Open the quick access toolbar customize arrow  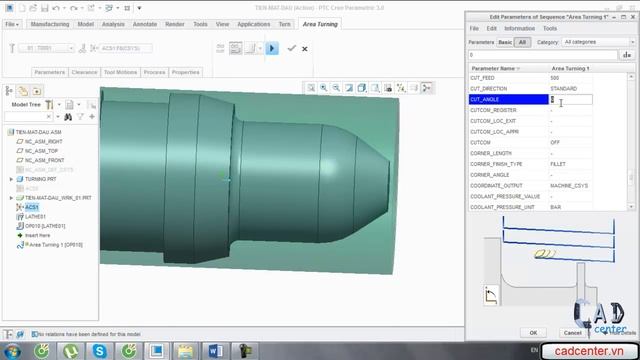coord(139,8)
